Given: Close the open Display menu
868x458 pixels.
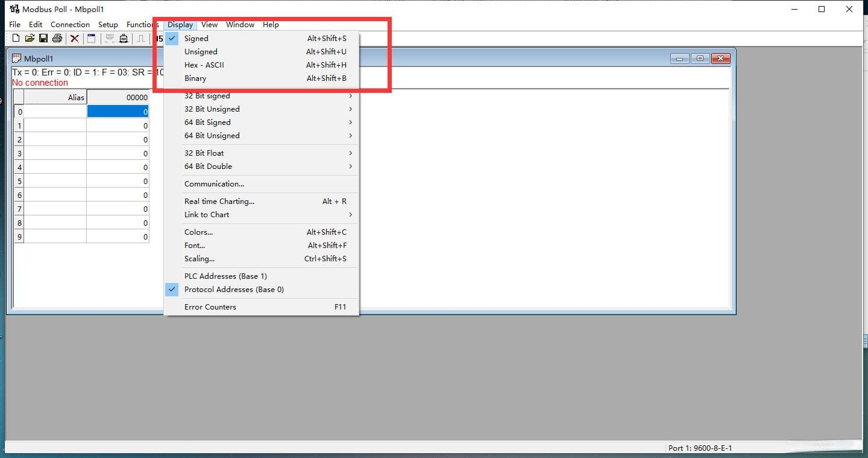Looking at the screenshot, I should point(180,25).
